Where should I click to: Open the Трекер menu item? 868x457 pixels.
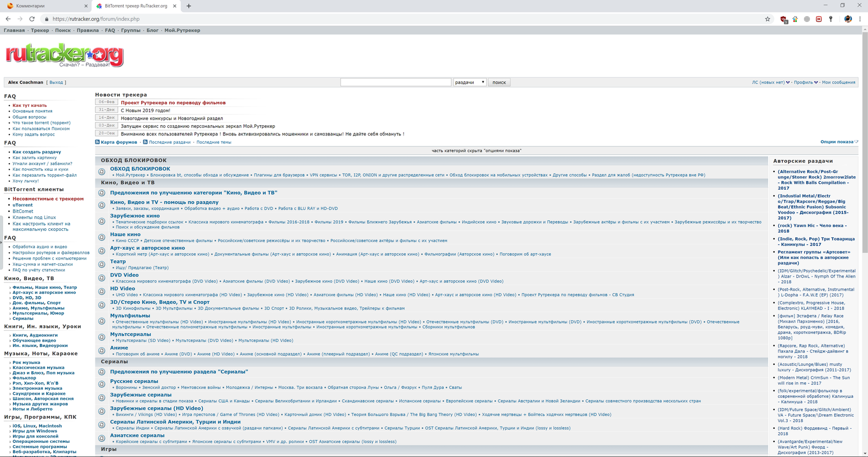(40, 30)
